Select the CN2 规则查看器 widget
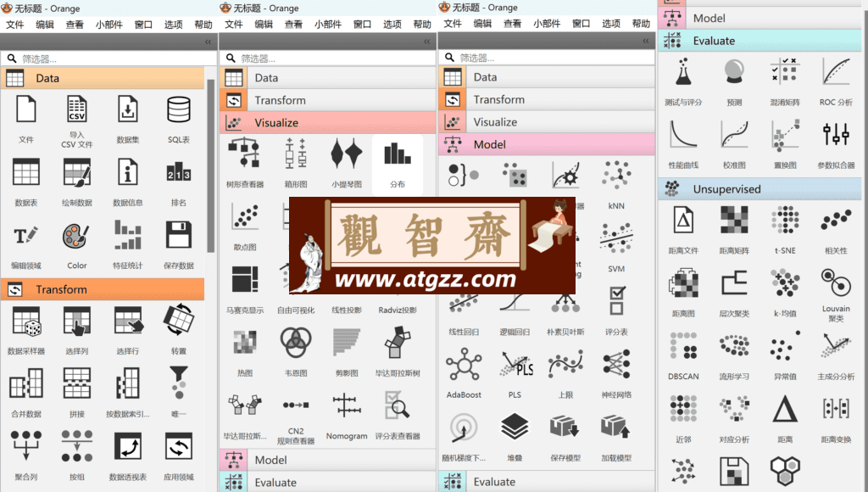Screen dimensions: 868x492 coord(296,405)
